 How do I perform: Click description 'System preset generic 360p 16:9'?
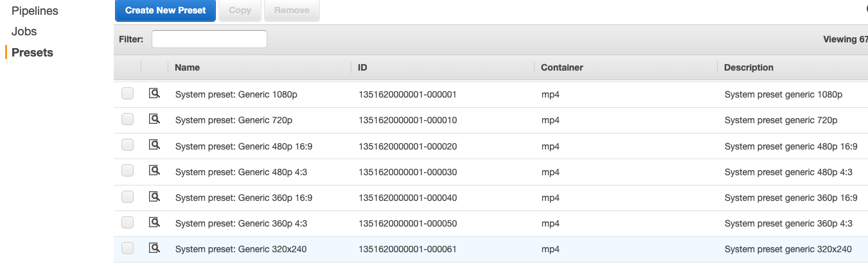coord(791,198)
